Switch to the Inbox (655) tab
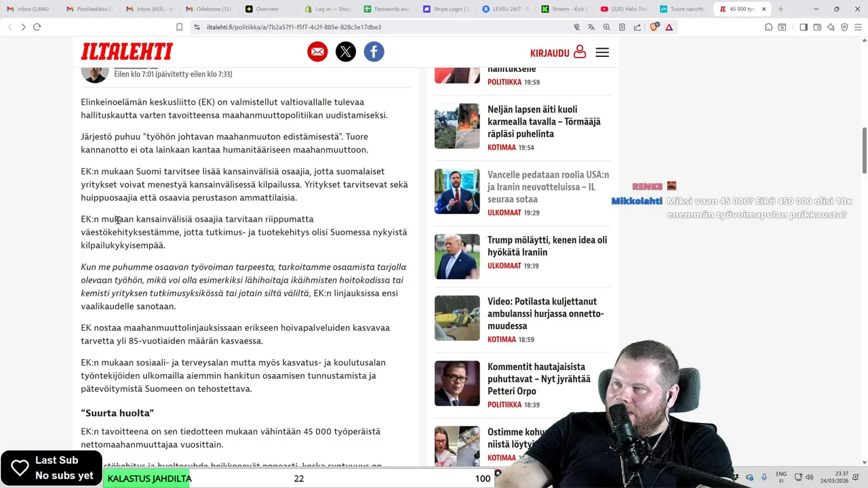 (149, 9)
